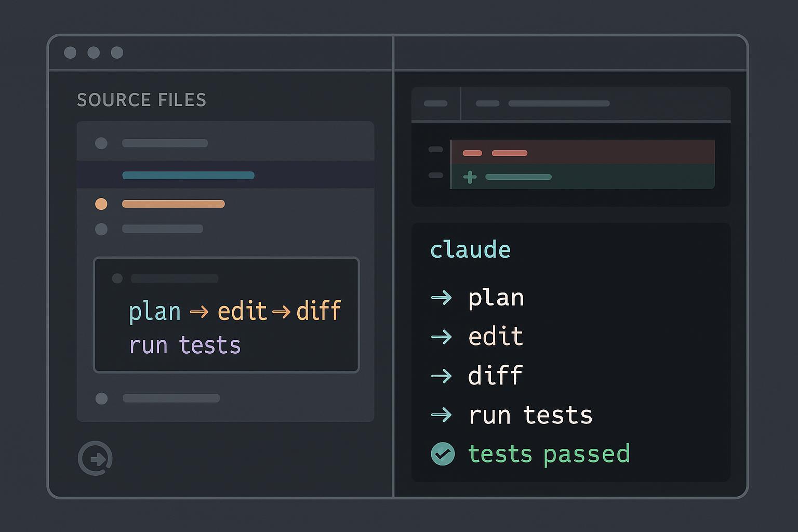Click the green added line in diff
Screen dimensions: 798x532
point(582,177)
